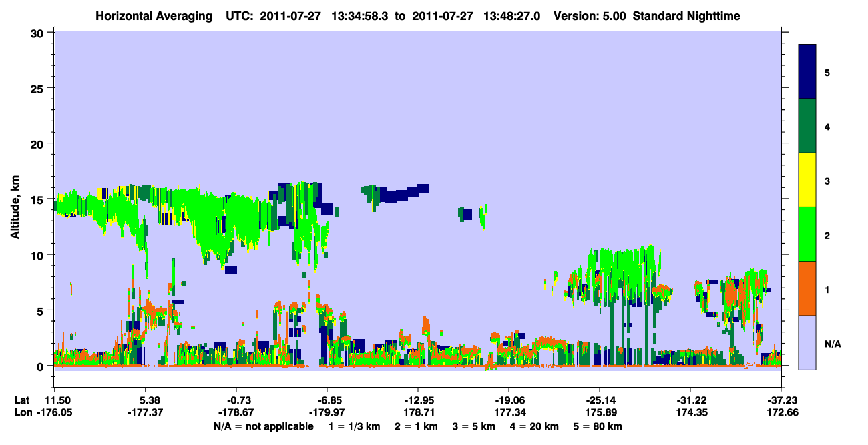Click the yellow level 3 colorbar segment

(807, 180)
